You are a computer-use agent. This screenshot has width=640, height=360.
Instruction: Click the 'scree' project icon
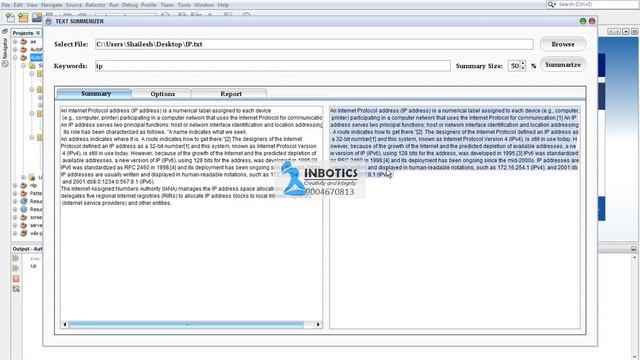coord(24,217)
